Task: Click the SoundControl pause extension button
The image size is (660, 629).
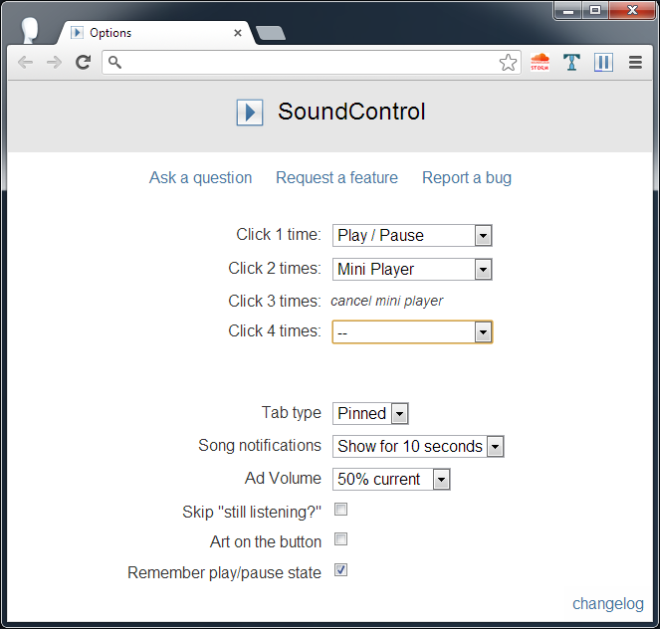Action: click(603, 63)
